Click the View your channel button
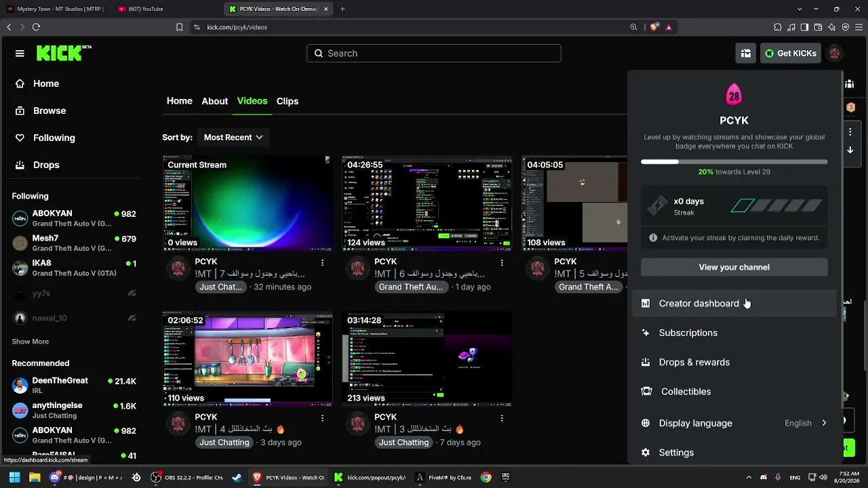The image size is (868, 488). point(734,267)
